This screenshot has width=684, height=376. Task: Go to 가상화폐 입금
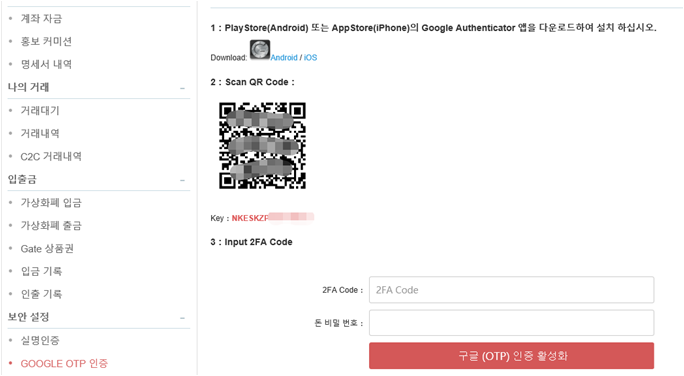51,202
